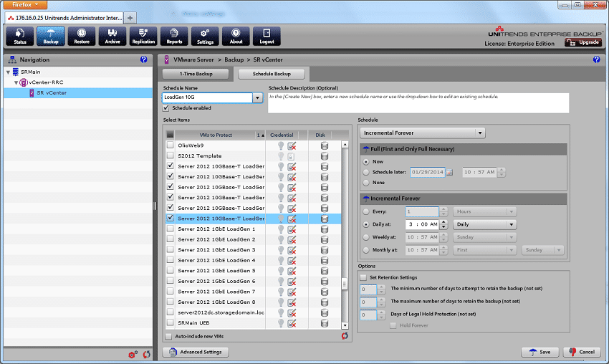Click credential edit icon for OlioWeb9
The width and height of the screenshot is (609, 364).
(292, 145)
